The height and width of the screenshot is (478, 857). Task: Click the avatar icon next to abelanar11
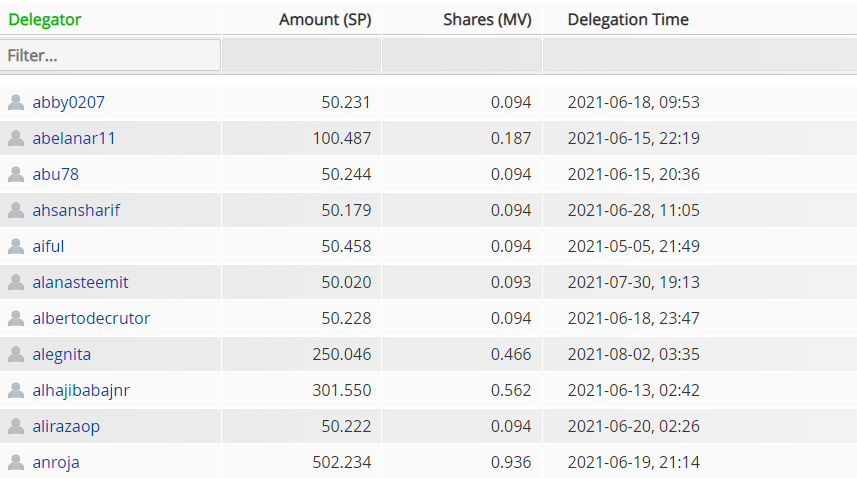tap(16, 138)
